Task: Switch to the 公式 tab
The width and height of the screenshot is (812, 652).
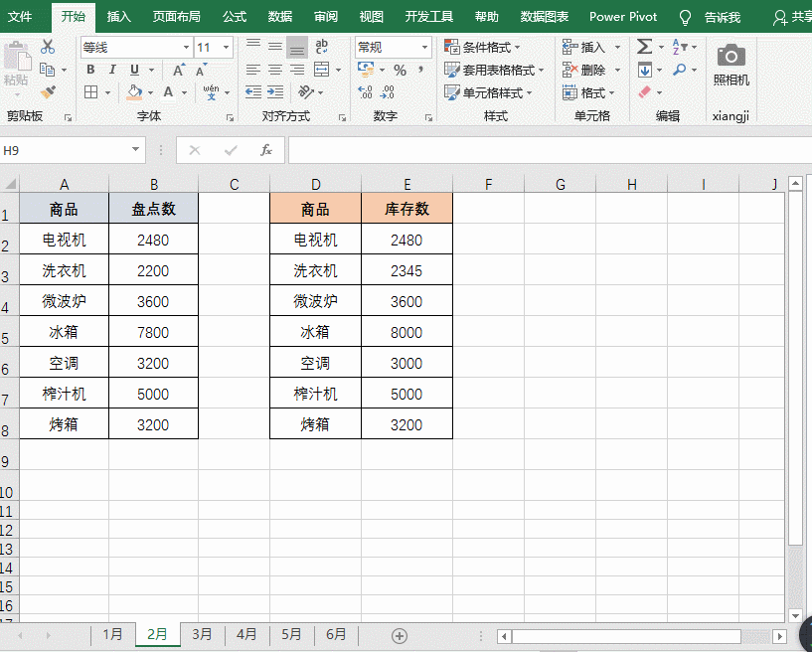Action: 235,17
